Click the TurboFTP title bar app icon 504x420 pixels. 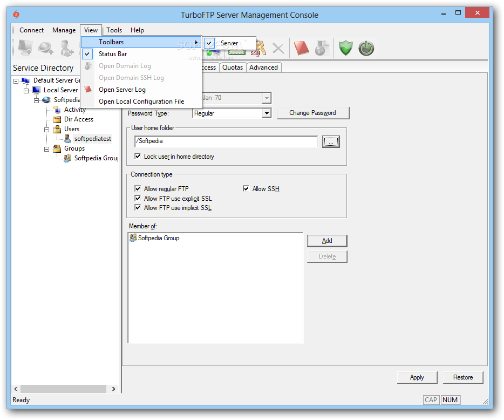[x=16, y=15]
